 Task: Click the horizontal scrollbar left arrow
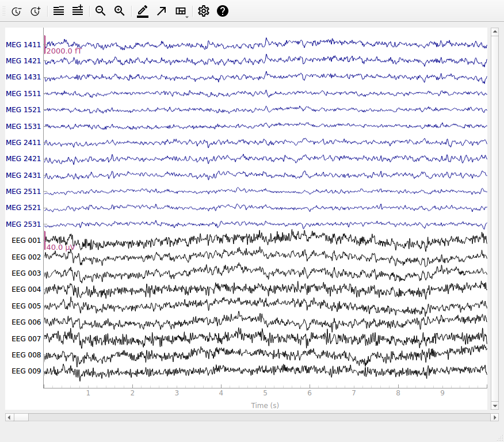coord(9,417)
